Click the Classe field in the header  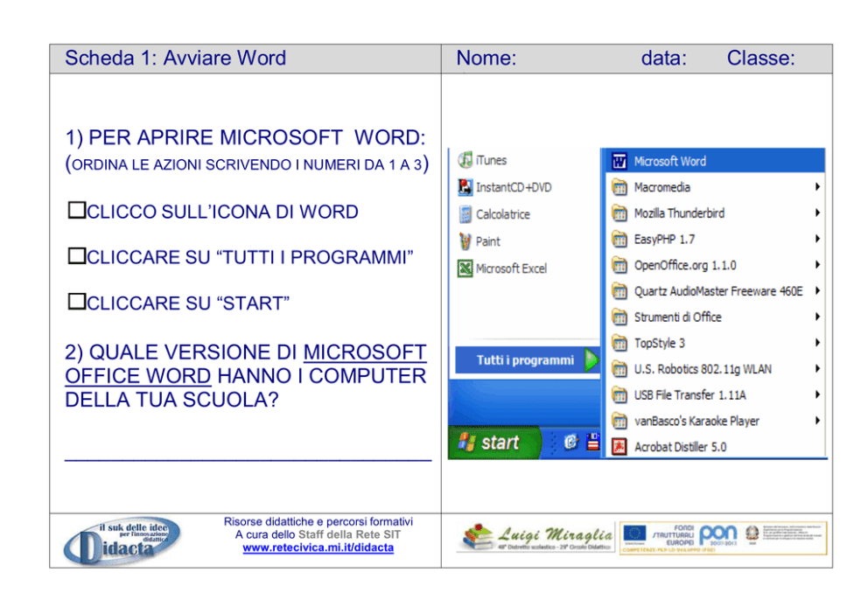760,58
